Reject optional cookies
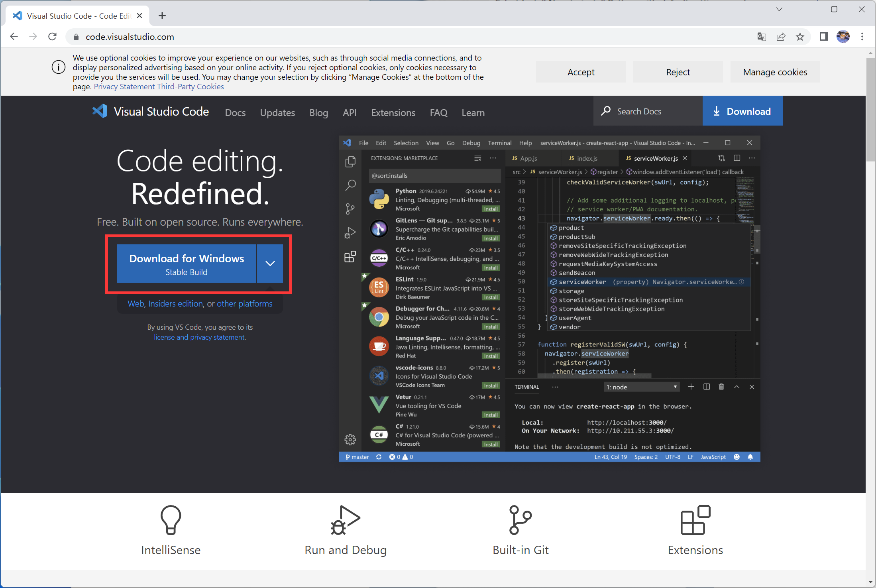This screenshot has width=876, height=588. [678, 72]
